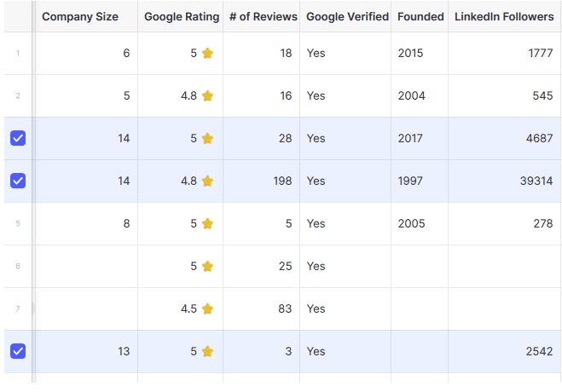Click the LinkedIn Followers column header
Screen dimensions: 562x392
[503, 16]
